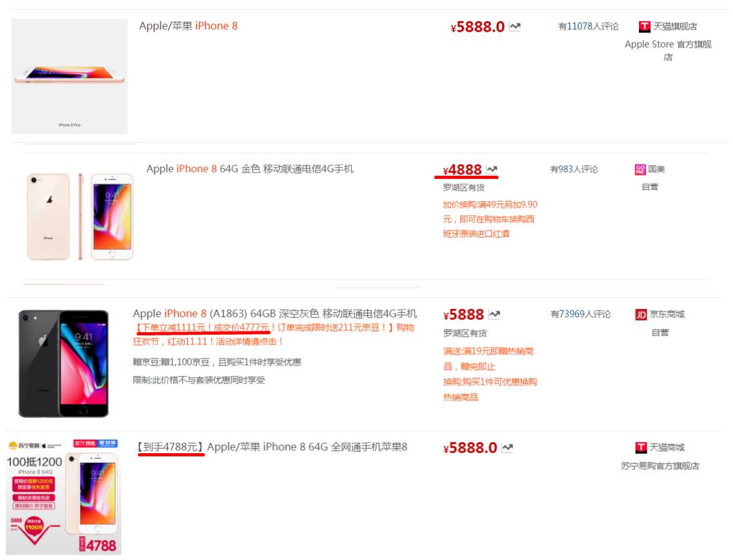Image resolution: width=733 pixels, height=560 pixels.
Task: Click the JD mall logo icon
Action: coord(641,314)
